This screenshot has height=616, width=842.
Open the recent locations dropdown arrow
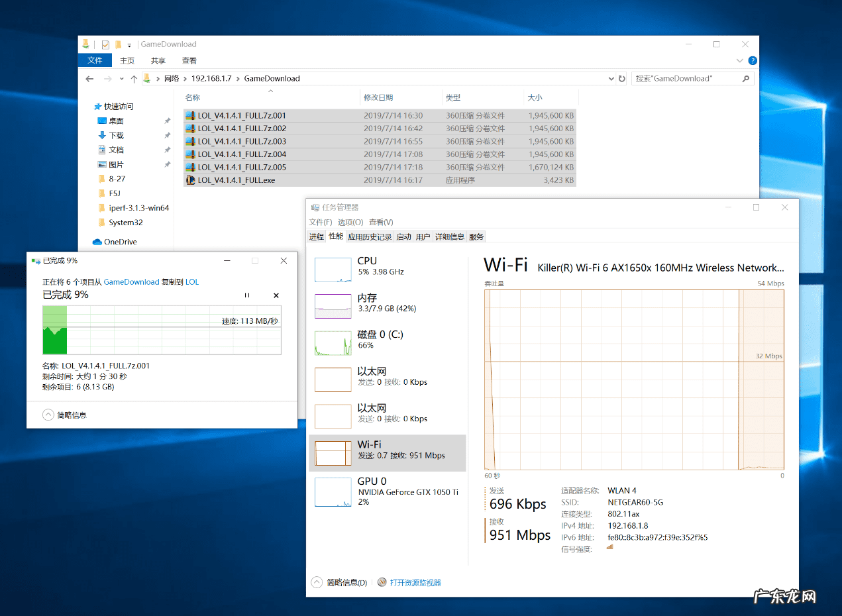(x=121, y=79)
